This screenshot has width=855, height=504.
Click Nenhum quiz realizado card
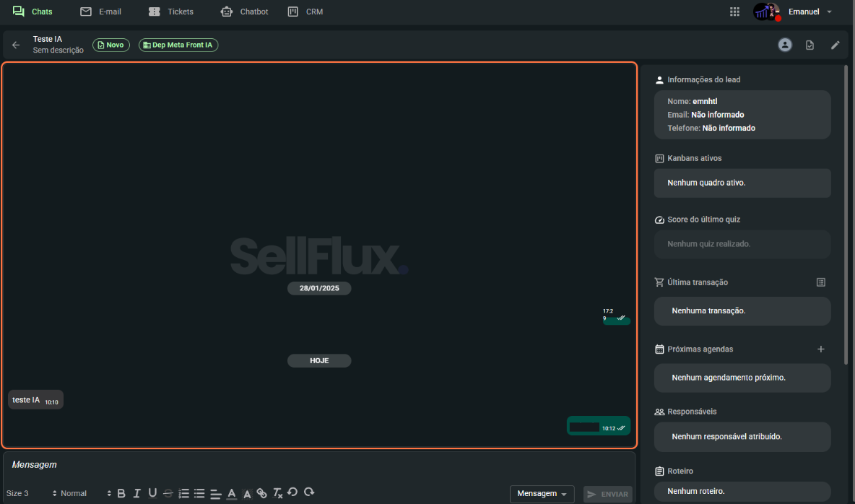pyautogui.click(x=742, y=244)
